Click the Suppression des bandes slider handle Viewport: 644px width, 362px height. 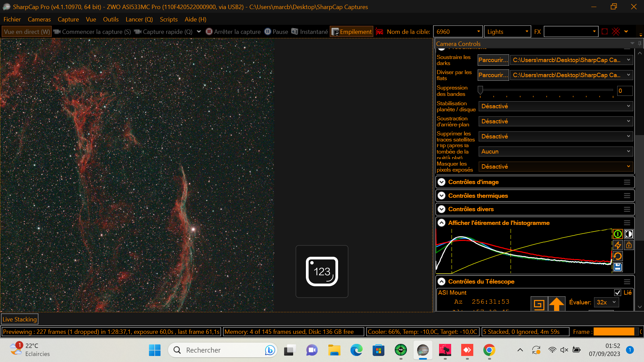pos(480,90)
